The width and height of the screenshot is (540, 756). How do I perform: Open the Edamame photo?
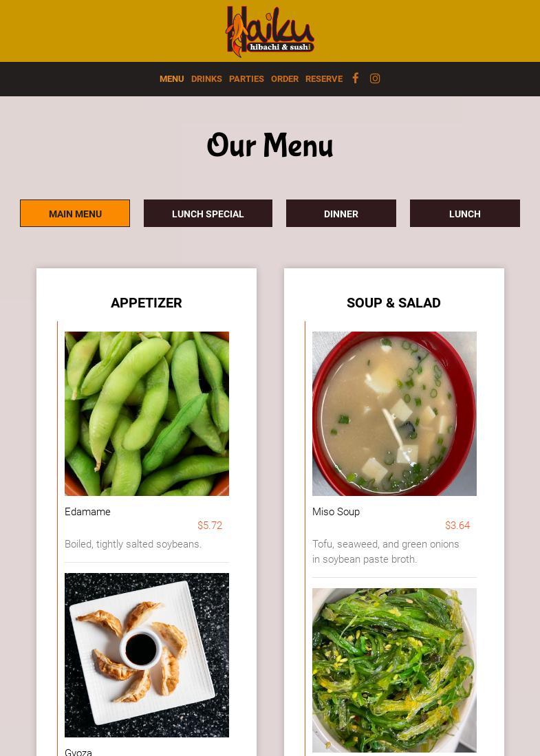click(147, 413)
